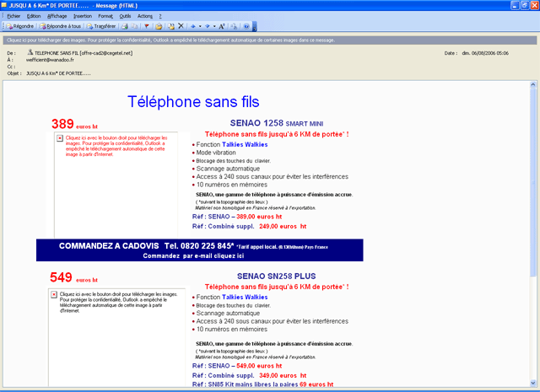The image size is (540, 392).
Task: Print the message with printer icon
Action: [x=125, y=26]
